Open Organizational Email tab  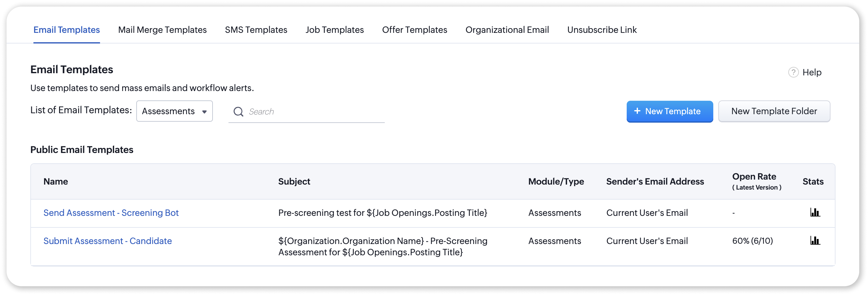(x=507, y=30)
